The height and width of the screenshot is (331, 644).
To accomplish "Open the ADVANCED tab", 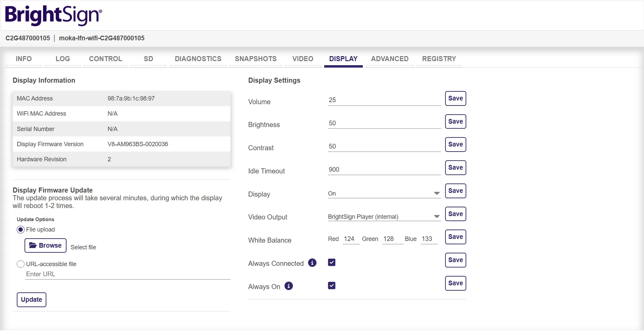I will 390,59.
